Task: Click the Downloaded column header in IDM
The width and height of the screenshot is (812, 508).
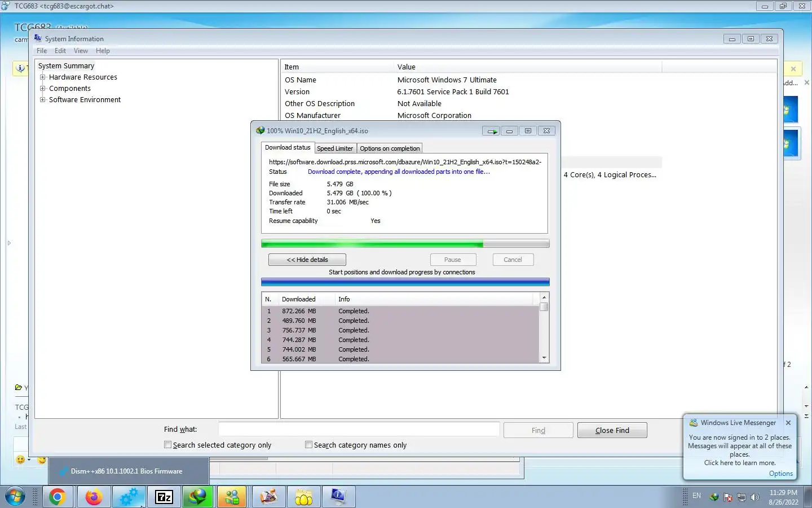Action: (x=306, y=299)
